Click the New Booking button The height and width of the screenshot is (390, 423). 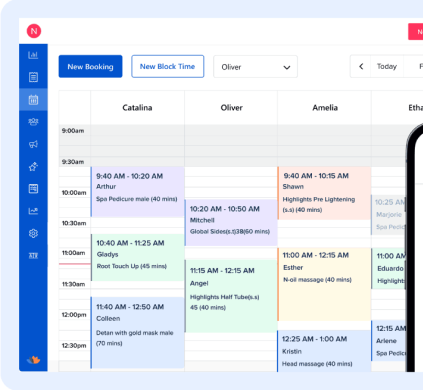click(x=90, y=66)
